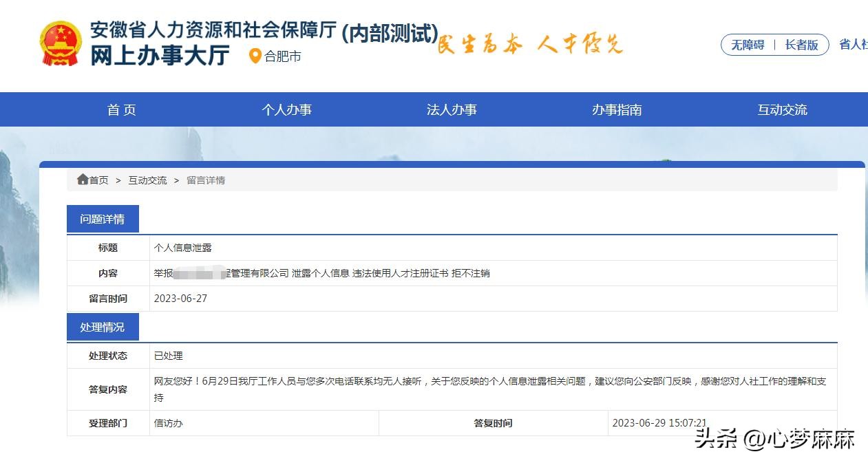
Task: Open the 首页 navigation menu
Action: coord(121,109)
